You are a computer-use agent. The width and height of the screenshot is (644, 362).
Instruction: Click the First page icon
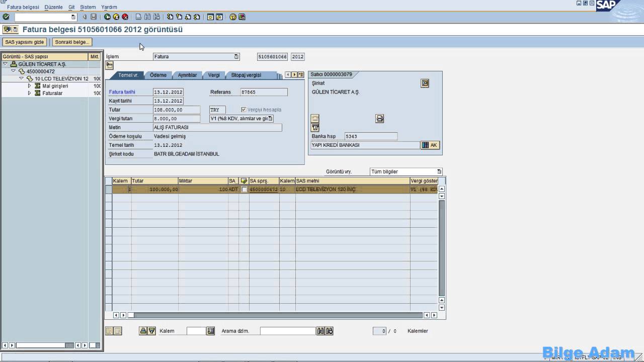[x=171, y=17]
